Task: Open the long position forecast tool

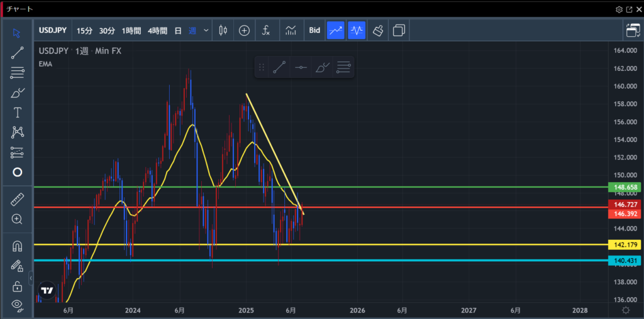Action: tap(17, 152)
